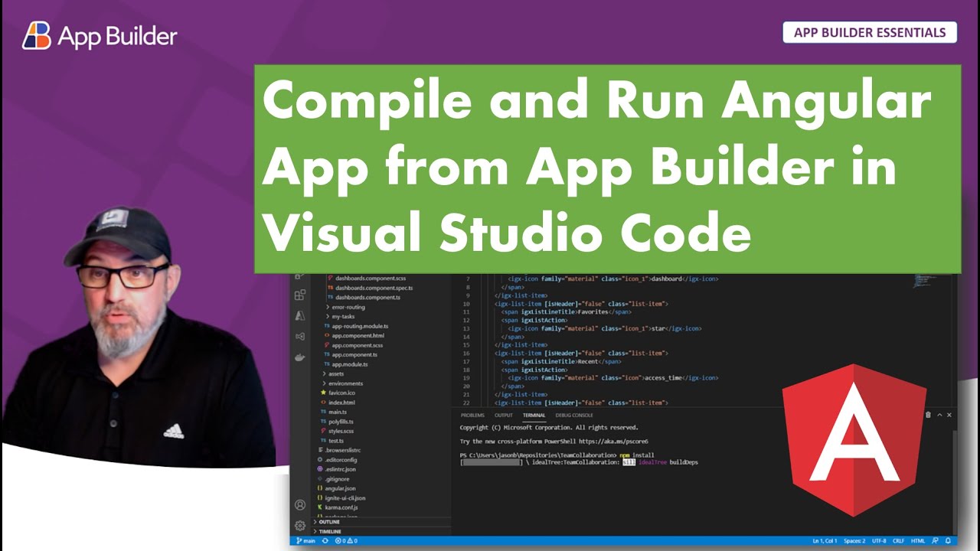Change encoding via UTF-8 in status bar

click(880, 541)
